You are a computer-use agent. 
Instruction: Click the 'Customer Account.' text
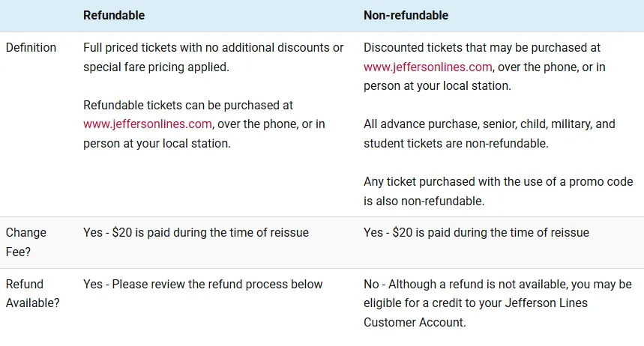(415, 323)
